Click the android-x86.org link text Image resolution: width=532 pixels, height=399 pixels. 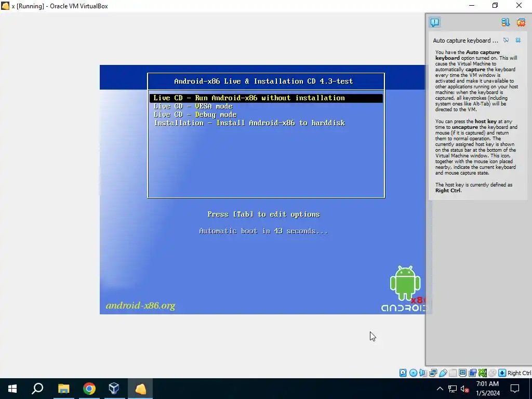click(x=140, y=305)
